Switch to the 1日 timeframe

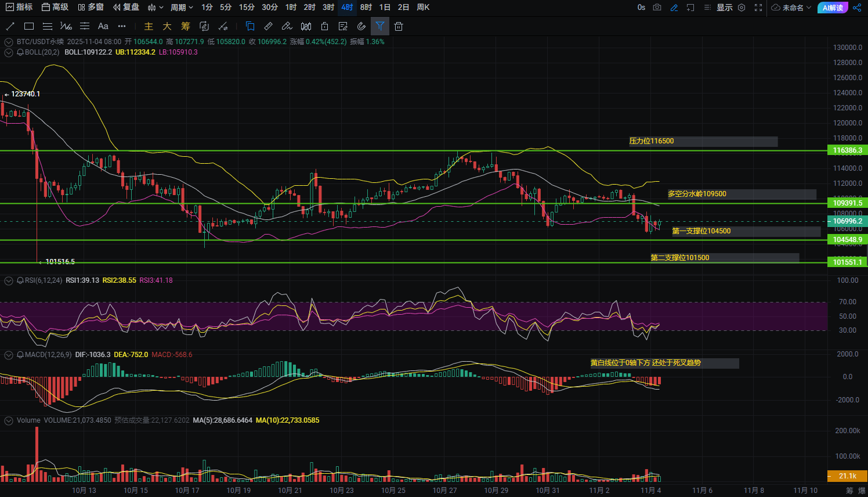click(385, 8)
